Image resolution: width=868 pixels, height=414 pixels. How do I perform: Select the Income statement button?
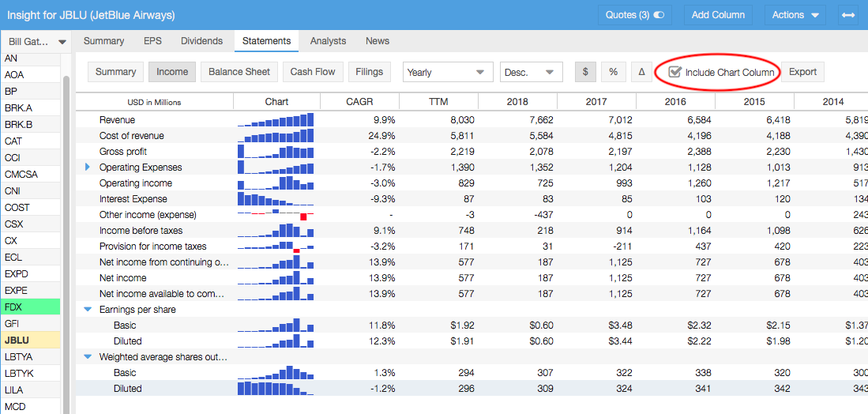pos(172,72)
